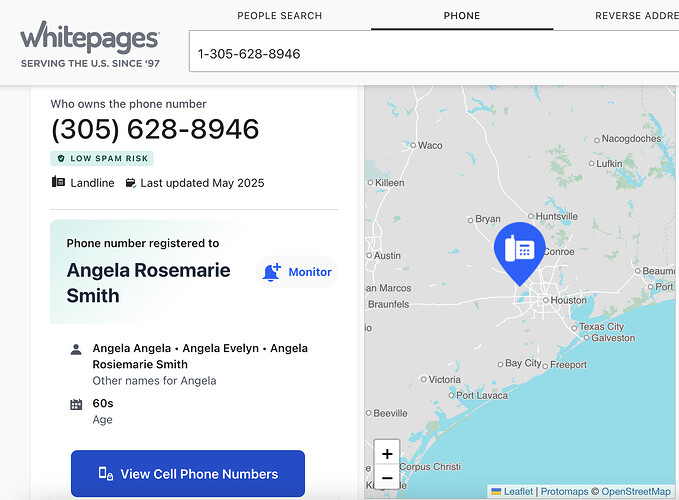This screenshot has width=679, height=500.
Task: Open the OpenStreetMap attribution link
Action: pos(636,491)
